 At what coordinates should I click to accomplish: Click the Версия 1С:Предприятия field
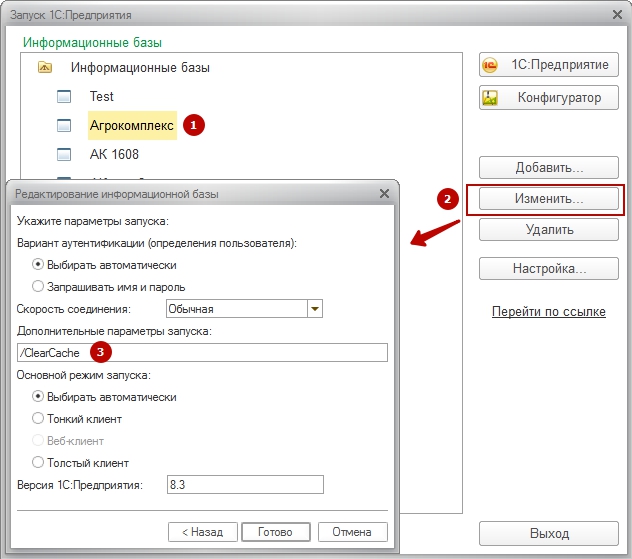pyautogui.click(x=245, y=485)
